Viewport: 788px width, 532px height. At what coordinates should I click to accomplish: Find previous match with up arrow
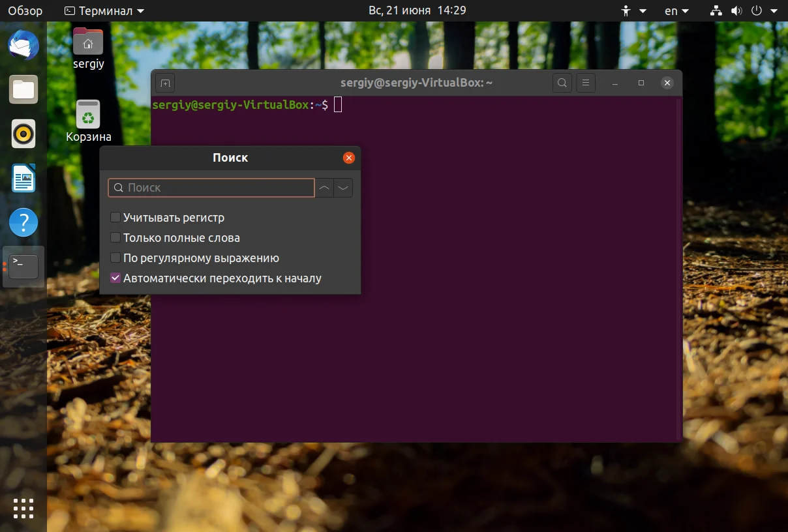coord(324,188)
